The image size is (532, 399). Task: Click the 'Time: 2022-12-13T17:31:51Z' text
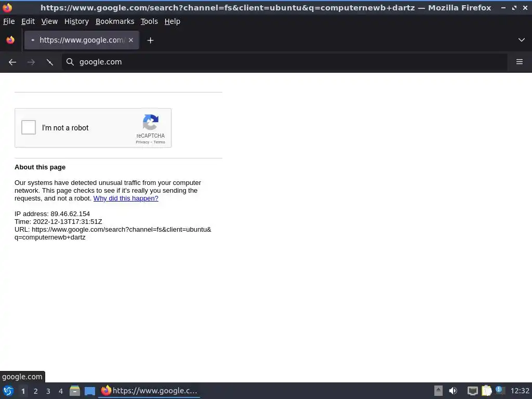pos(58,221)
